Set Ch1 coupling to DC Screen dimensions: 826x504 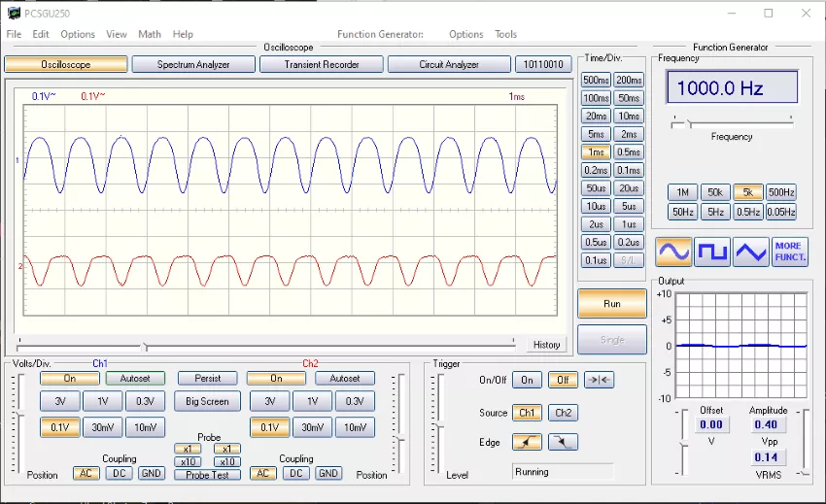point(120,473)
